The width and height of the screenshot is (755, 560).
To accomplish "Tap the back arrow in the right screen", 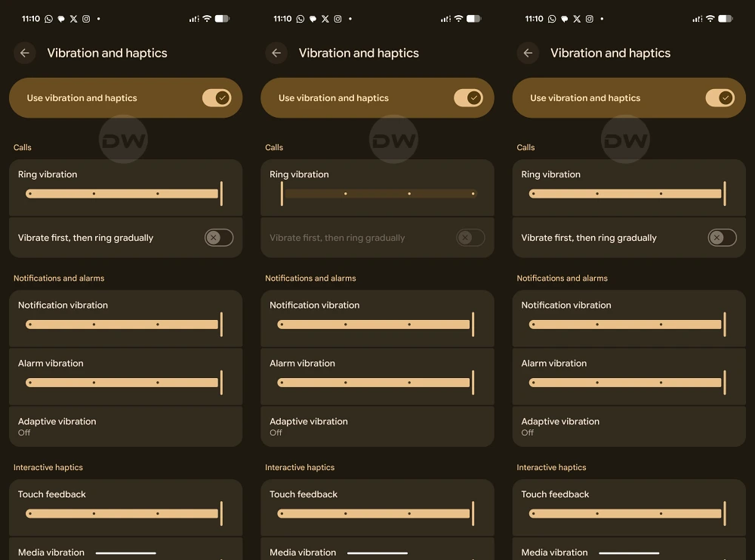I will (528, 53).
